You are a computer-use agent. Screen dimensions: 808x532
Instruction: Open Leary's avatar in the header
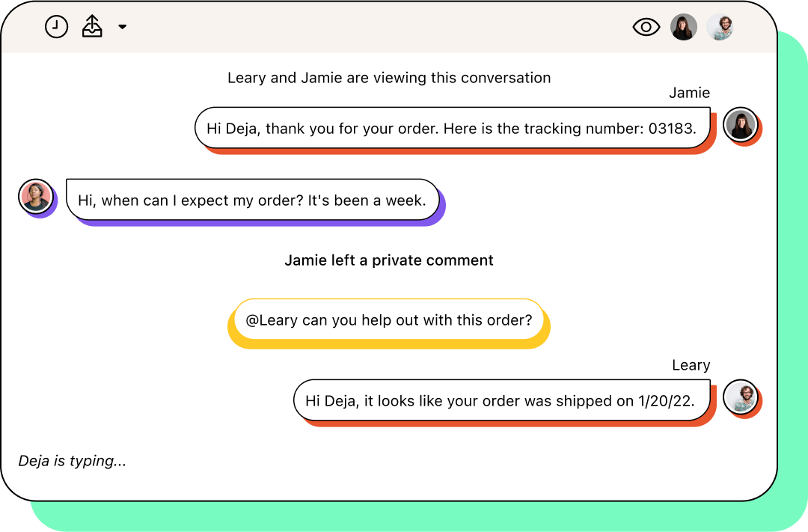coord(720,27)
